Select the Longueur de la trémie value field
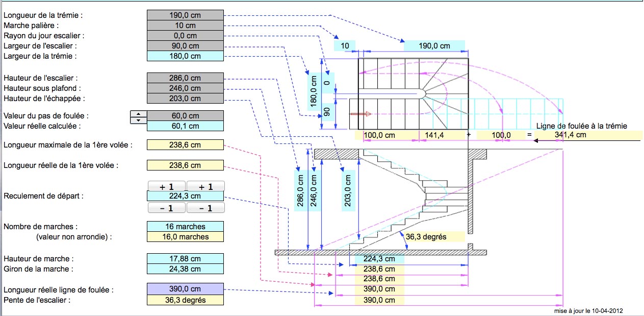The image size is (644, 316). pyautogui.click(x=185, y=15)
